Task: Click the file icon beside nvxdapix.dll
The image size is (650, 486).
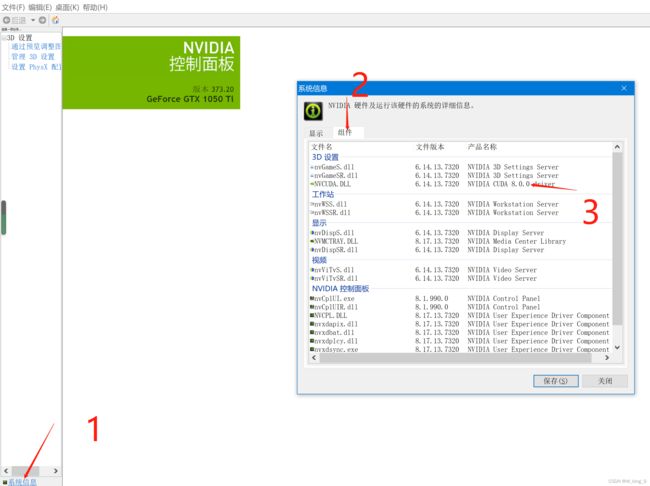Action: point(312,324)
